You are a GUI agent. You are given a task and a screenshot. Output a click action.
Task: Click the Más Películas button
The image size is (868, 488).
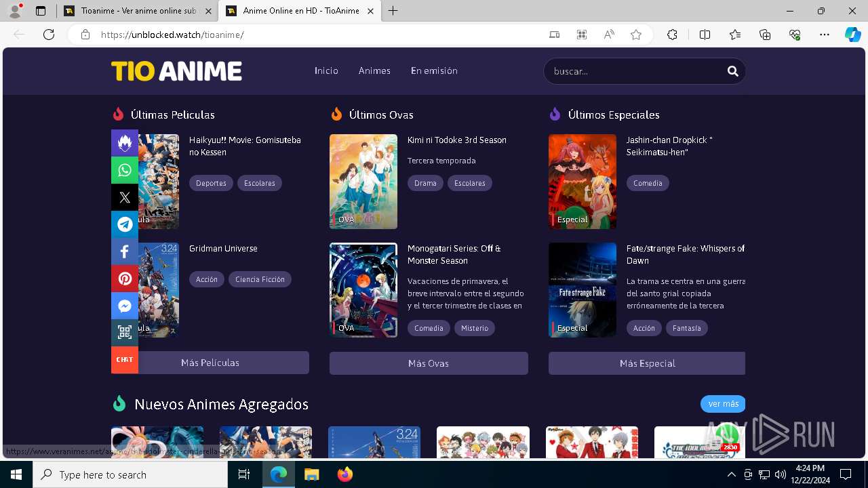pyautogui.click(x=210, y=363)
